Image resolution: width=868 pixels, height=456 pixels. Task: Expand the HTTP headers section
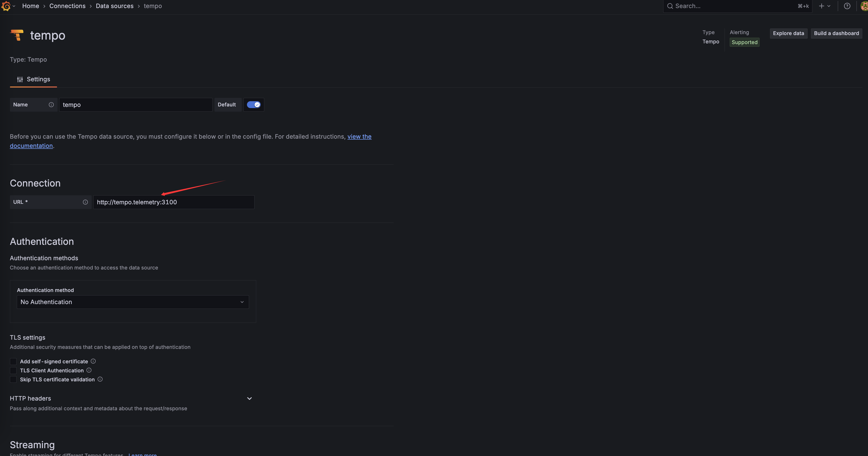[x=249, y=398]
